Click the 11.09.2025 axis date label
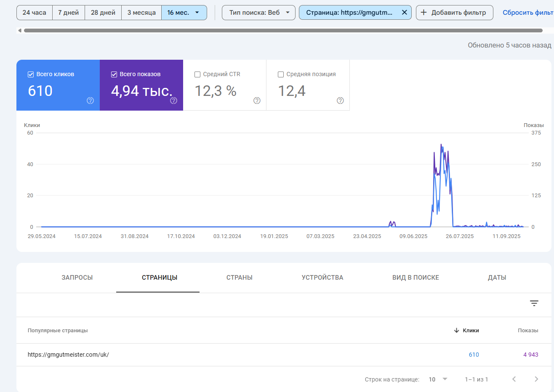 coord(506,236)
